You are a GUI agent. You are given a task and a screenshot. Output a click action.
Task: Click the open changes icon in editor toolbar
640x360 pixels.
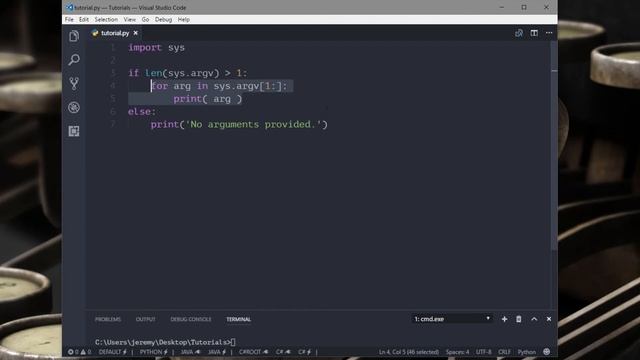tap(519, 33)
